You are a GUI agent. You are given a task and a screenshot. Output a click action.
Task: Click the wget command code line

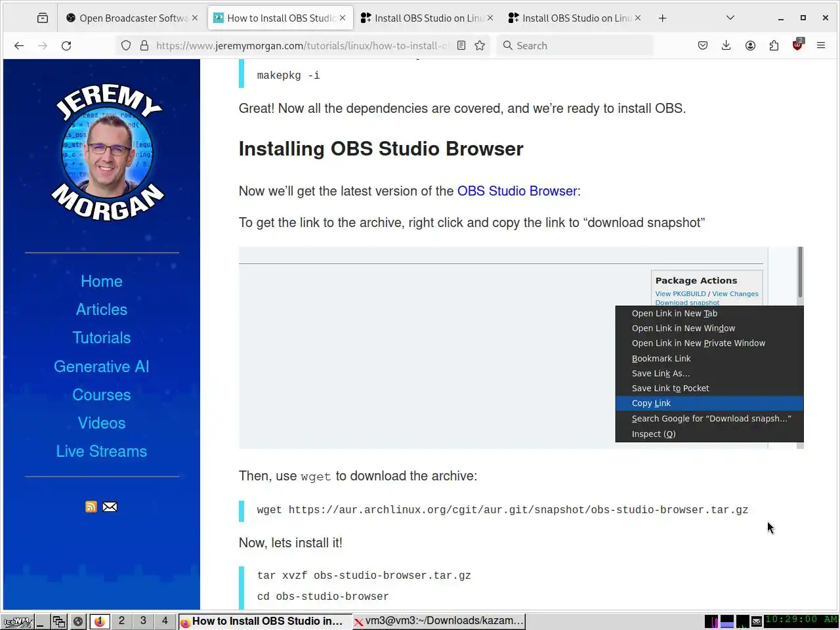click(502, 510)
